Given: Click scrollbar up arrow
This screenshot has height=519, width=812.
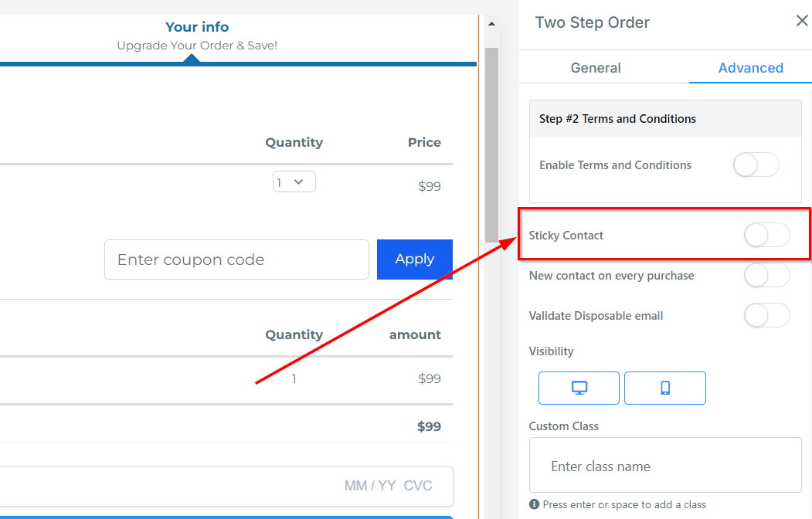Looking at the screenshot, I should click(x=491, y=25).
